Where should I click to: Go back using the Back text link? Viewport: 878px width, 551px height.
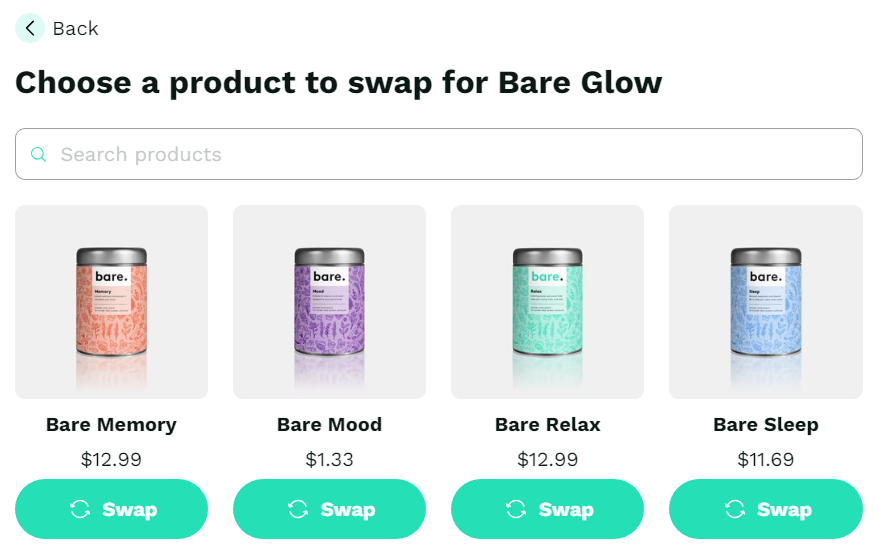click(x=76, y=29)
